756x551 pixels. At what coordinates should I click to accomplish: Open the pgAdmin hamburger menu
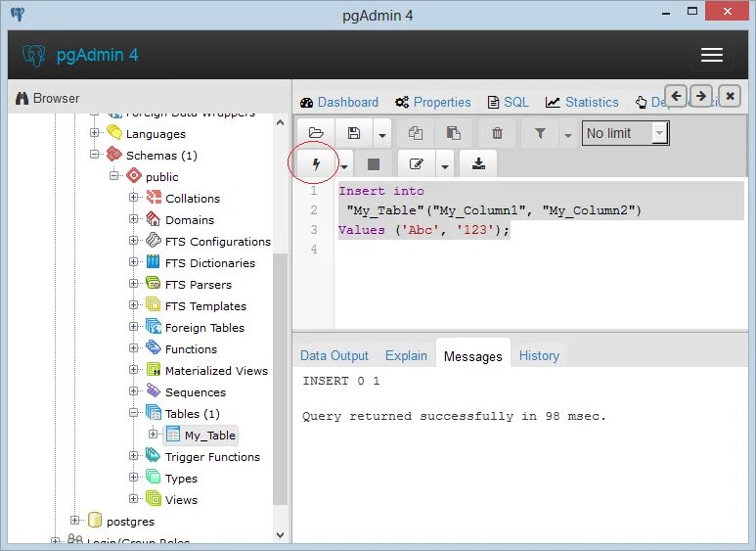(x=712, y=55)
